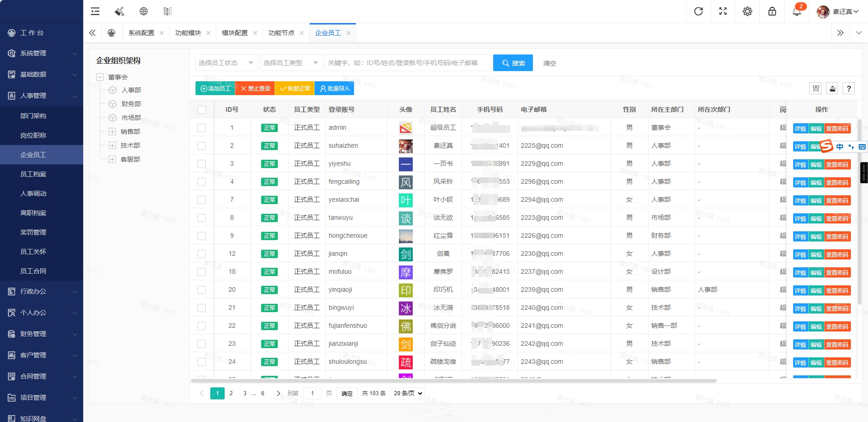This screenshot has width=868, height=422.
Task: Click the export data icon above the table
Action: pos(832,88)
